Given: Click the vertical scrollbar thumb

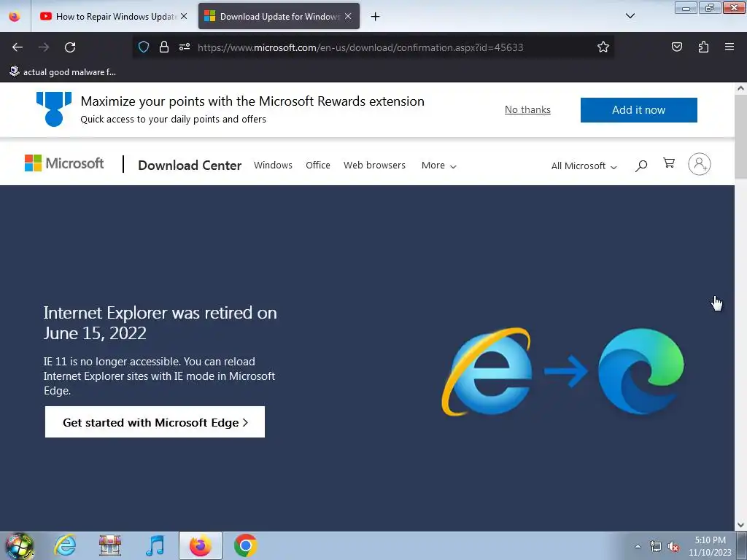Looking at the screenshot, I should pyautogui.click(x=740, y=136).
